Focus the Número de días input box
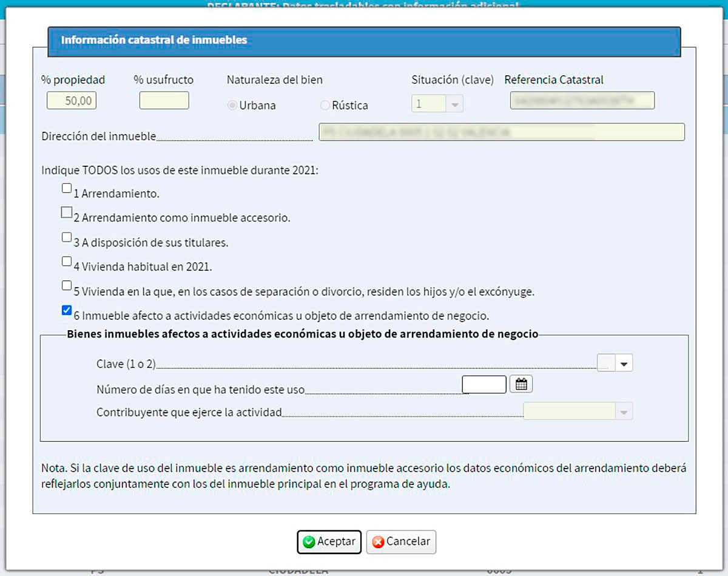The width and height of the screenshot is (728, 576). [x=484, y=384]
